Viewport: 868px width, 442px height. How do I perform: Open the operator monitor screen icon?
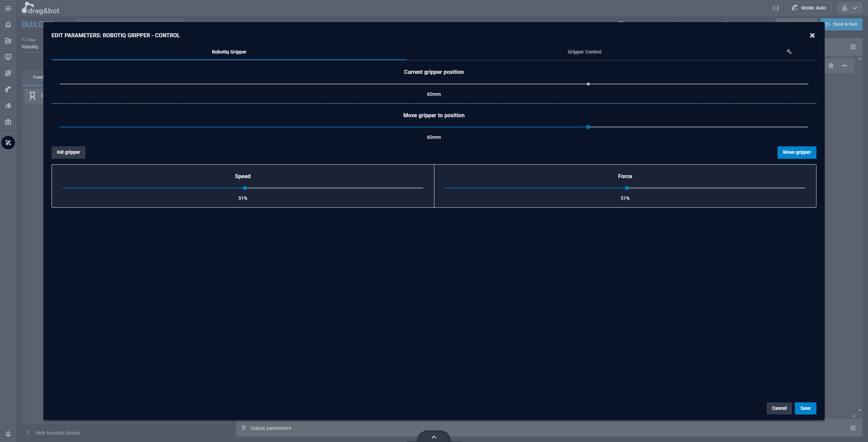(8, 57)
